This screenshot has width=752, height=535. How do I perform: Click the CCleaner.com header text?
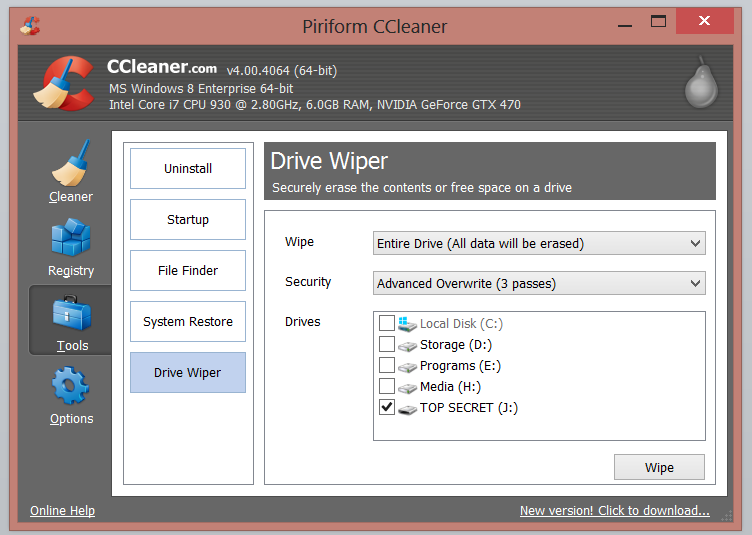tap(162, 67)
